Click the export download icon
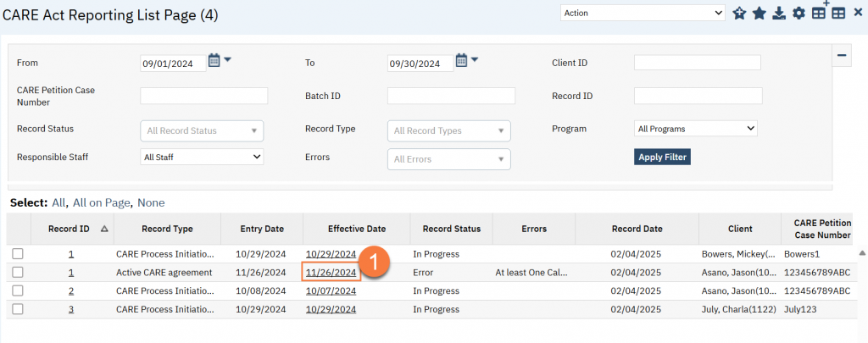 [x=778, y=14]
